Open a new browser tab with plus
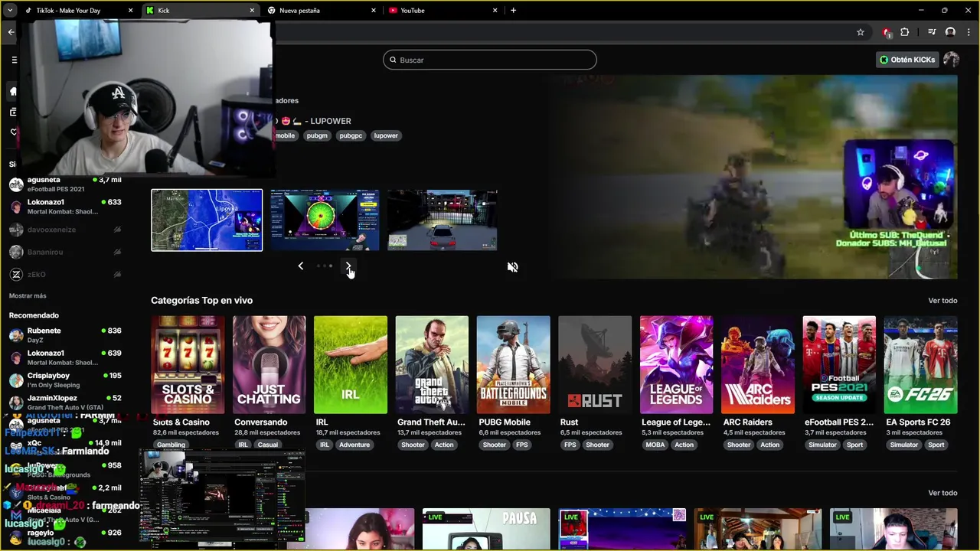The height and width of the screenshot is (551, 980). click(513, 11)
